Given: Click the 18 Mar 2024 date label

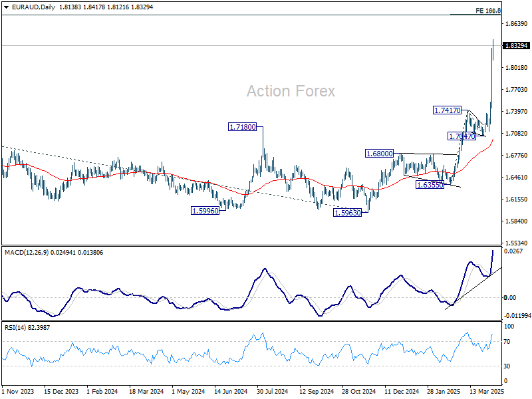Looking at the screenshot, I should coord(146,392).
